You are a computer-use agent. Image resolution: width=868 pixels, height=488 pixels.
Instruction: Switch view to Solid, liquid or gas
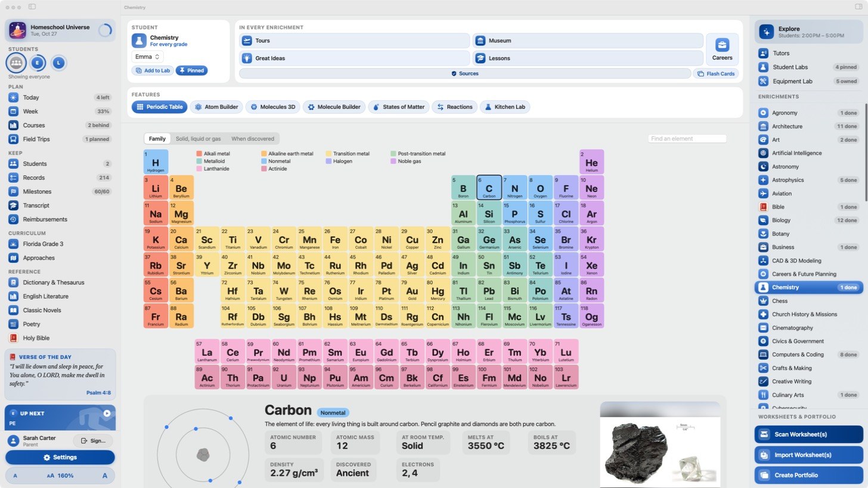coord(198,139)
